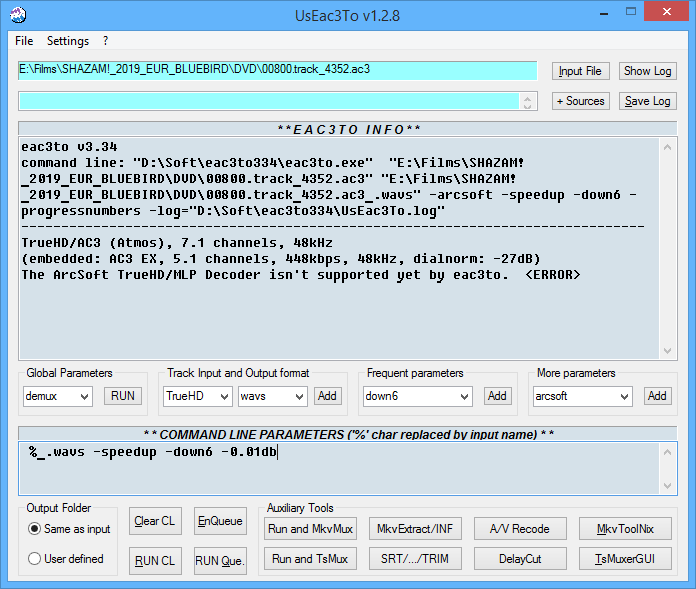Select the User defined radio button
Screen dimensions: 696x589
[35, 559]
